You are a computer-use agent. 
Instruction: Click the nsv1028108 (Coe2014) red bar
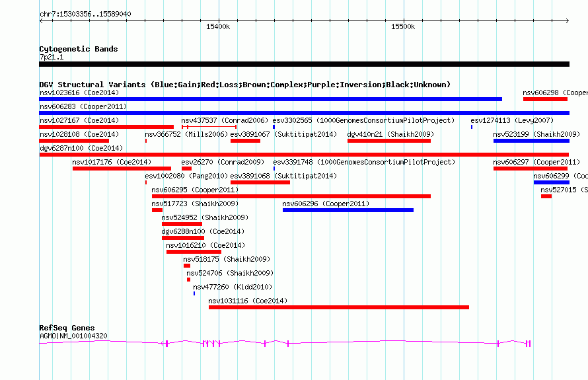tap(74, 141)
